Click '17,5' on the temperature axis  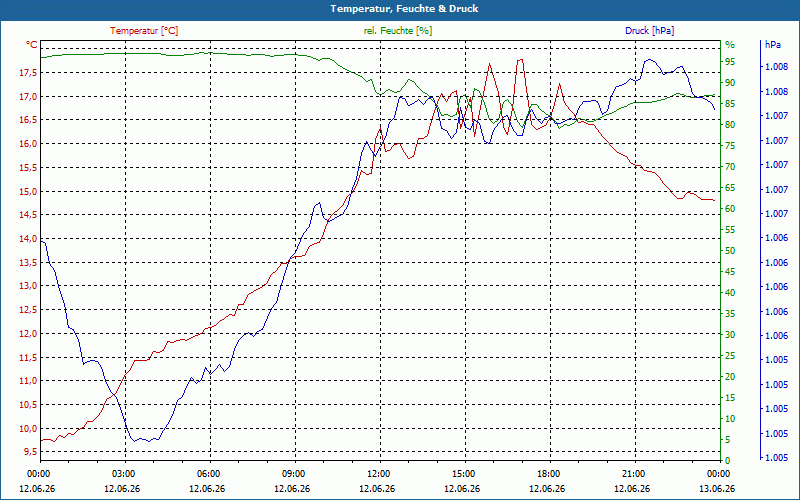pos(28,73)
